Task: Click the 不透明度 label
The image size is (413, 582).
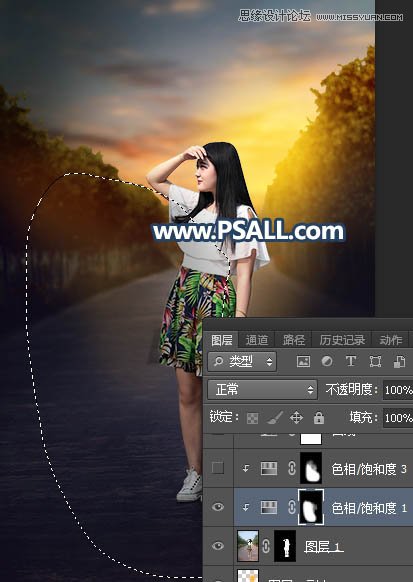Action: pos(351,389)
